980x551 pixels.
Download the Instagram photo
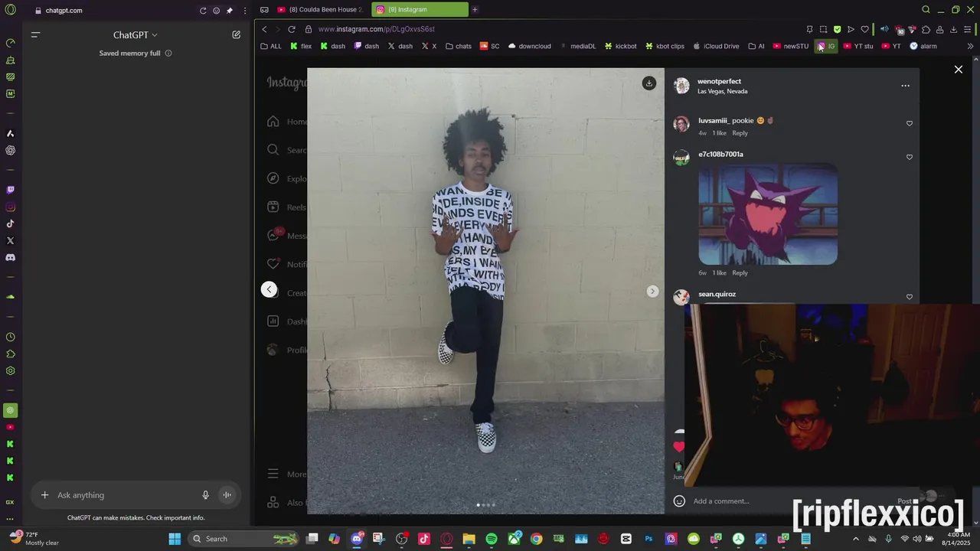pyautogui.click(x=648, y=83)
